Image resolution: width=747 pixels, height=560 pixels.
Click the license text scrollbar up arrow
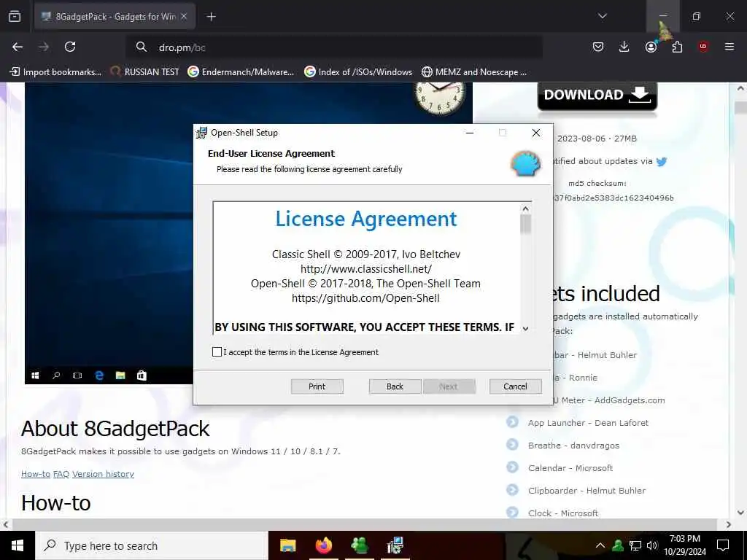tap(525, 209)
